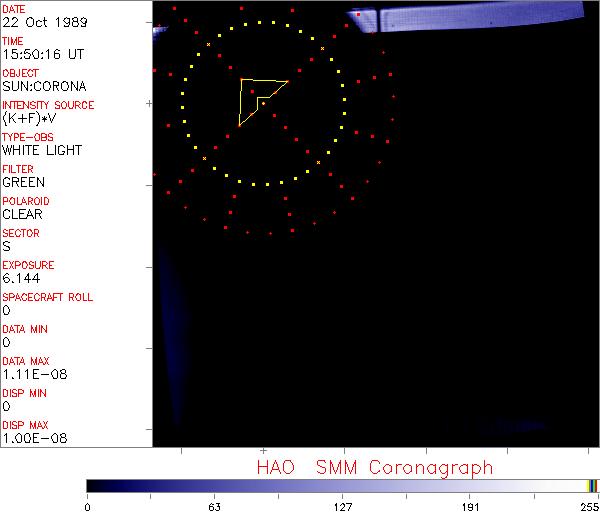Click the small red marker inside the yellow triangle
Viewport: 600px width, 512px height.
(x=253, y=91)
